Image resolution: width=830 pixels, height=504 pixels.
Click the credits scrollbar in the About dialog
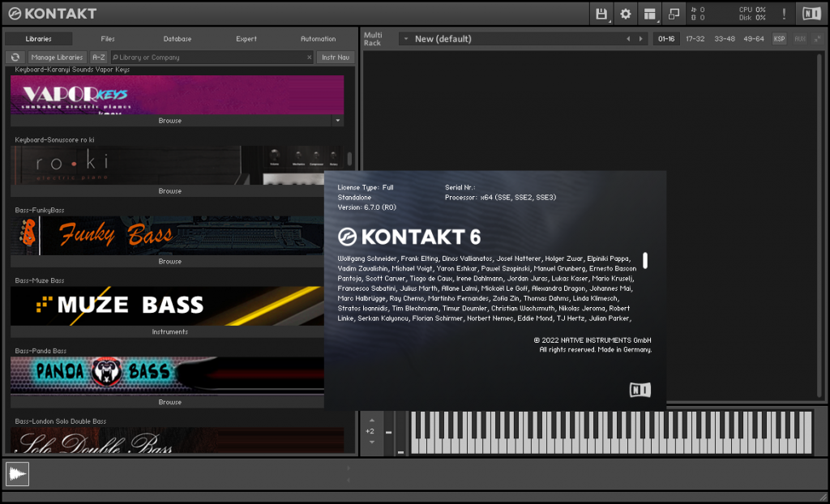(x=645, y=260)
